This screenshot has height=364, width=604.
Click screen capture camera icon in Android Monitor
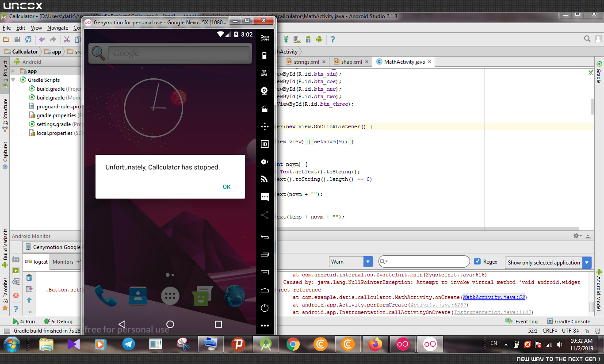tap(16, 259)
